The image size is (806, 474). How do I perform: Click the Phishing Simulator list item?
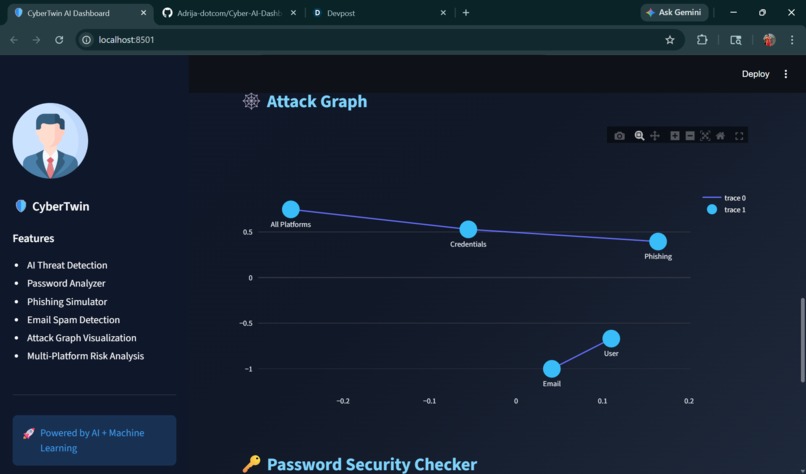(67, 302)
